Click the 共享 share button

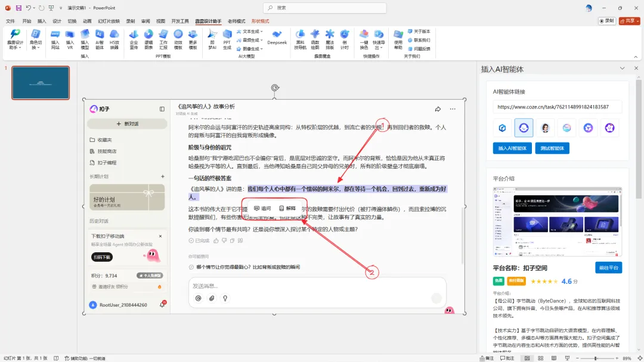pyautogui.click(x=629, y=20)
